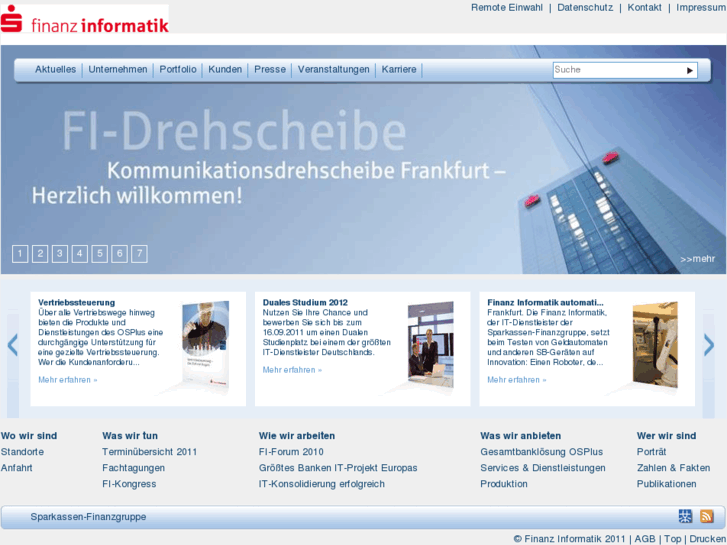Click the Drucken footer link

[x=707, y=539]
